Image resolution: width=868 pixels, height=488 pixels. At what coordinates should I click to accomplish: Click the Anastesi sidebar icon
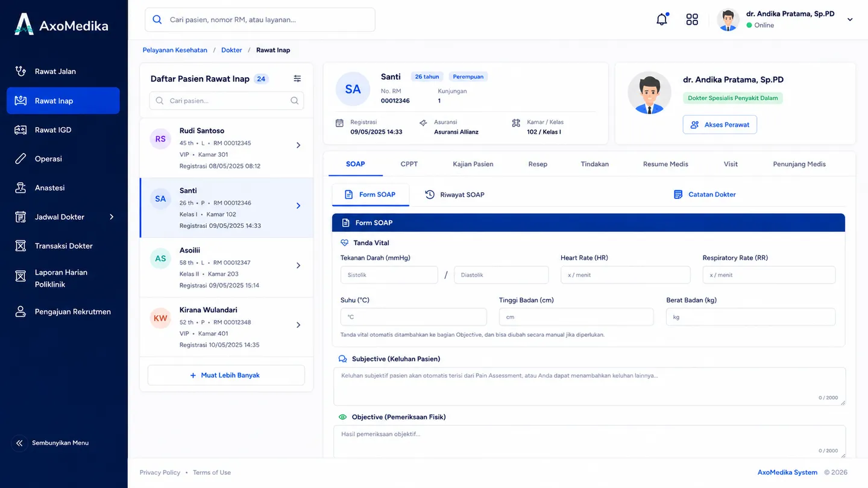(x=20, y=187)
